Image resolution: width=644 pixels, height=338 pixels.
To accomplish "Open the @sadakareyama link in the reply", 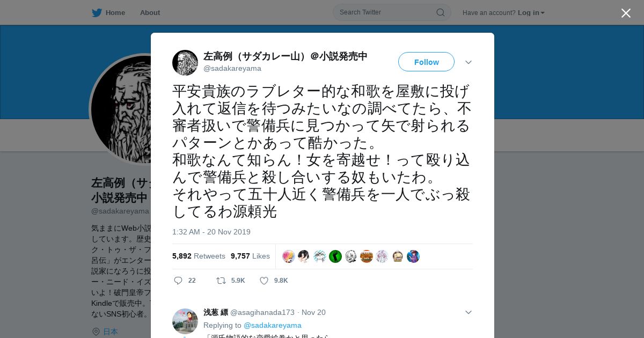I will click(x=273, y=325).
